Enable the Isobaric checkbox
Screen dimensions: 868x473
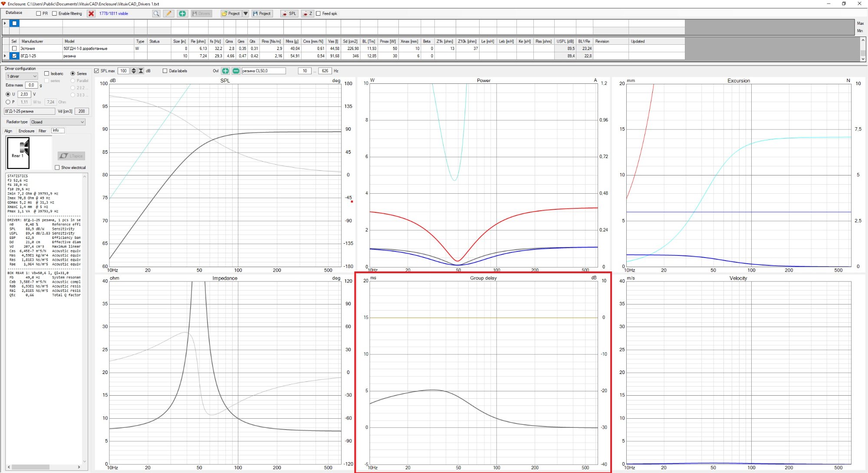tap(47, 74)
